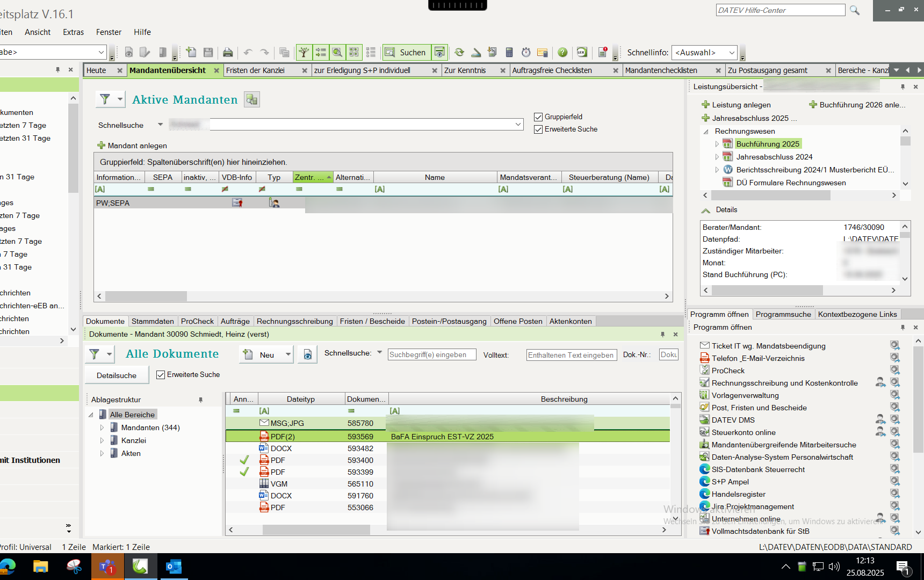Switch to the Fristen der Kanzlei tab
This screenshot has height=580, width=924.
point(255,70)
